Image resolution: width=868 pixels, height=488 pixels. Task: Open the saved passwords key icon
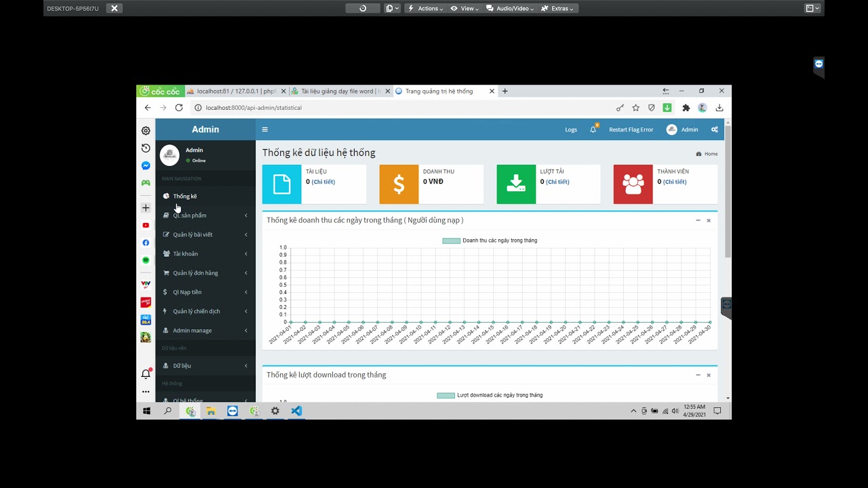point(620,108)
